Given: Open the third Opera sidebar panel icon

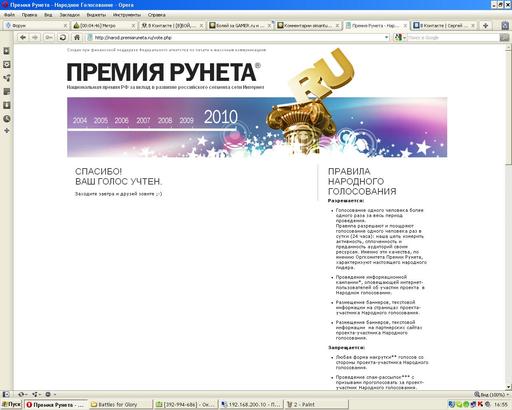Looking at the screenshot, I should pos(7,78).
